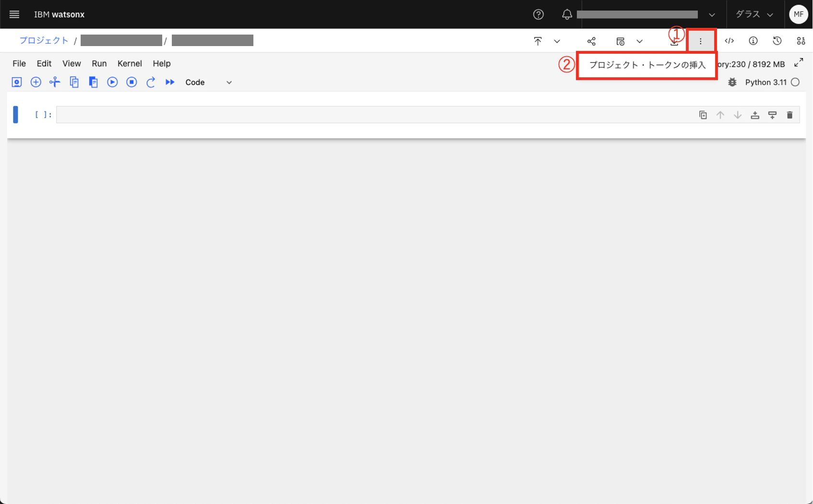Viewport: 813px width, 504px height.
Task: Run the selected cell play button
Action: pyautogui.click(x=112, y=82)
